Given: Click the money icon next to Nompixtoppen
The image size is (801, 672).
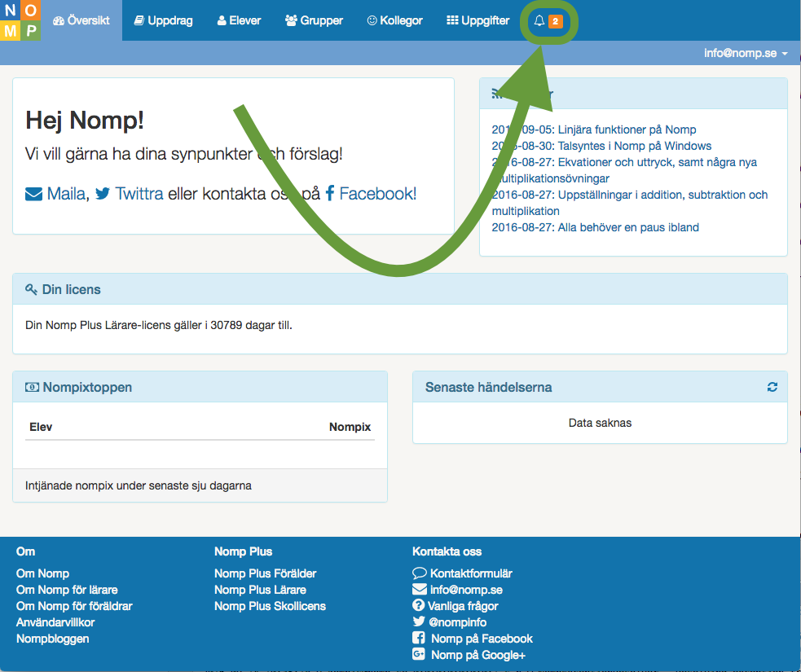Looking at the screenshot, I should pyautogui.click(x=32, y=388).
